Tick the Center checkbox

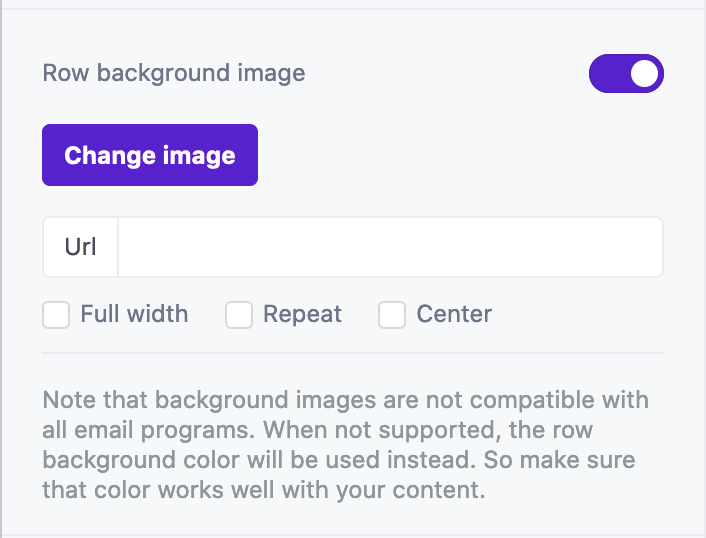coord(392,315)
